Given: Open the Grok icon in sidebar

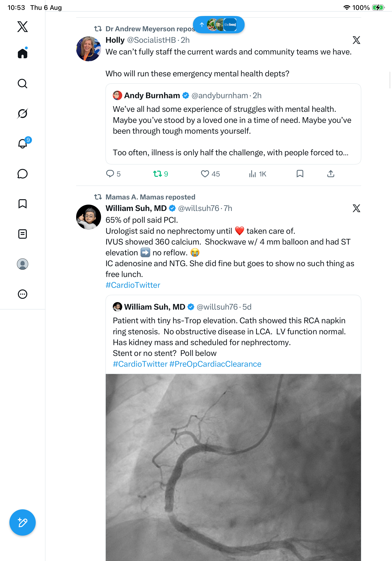Looking at the screenshot, I should [23, 114].
